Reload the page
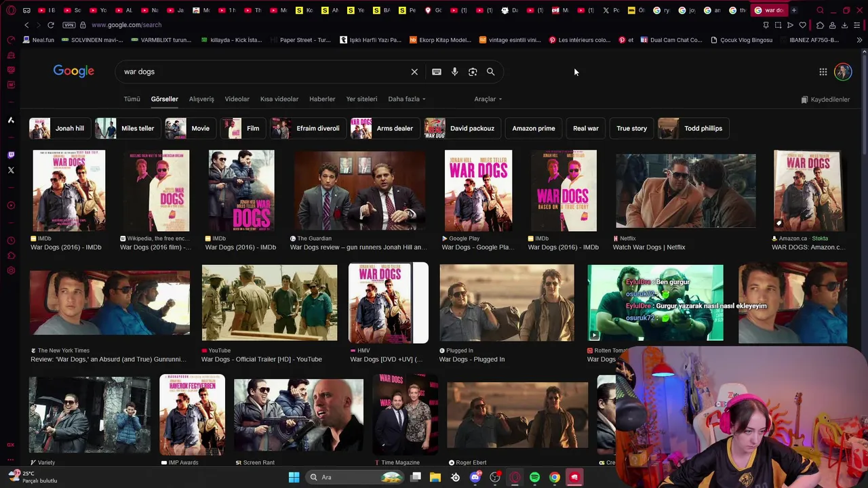This screenshot has width=868, height=488. pos(50,25)
